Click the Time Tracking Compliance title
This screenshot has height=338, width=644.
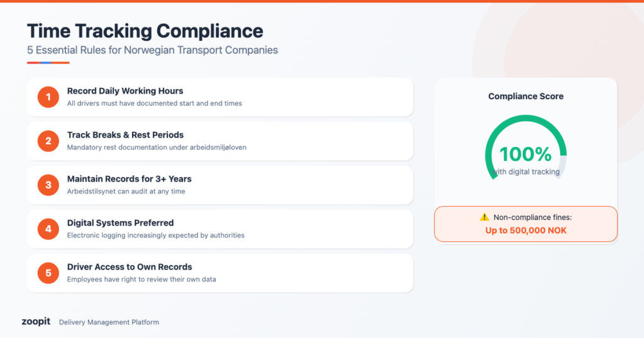(145, 31)
